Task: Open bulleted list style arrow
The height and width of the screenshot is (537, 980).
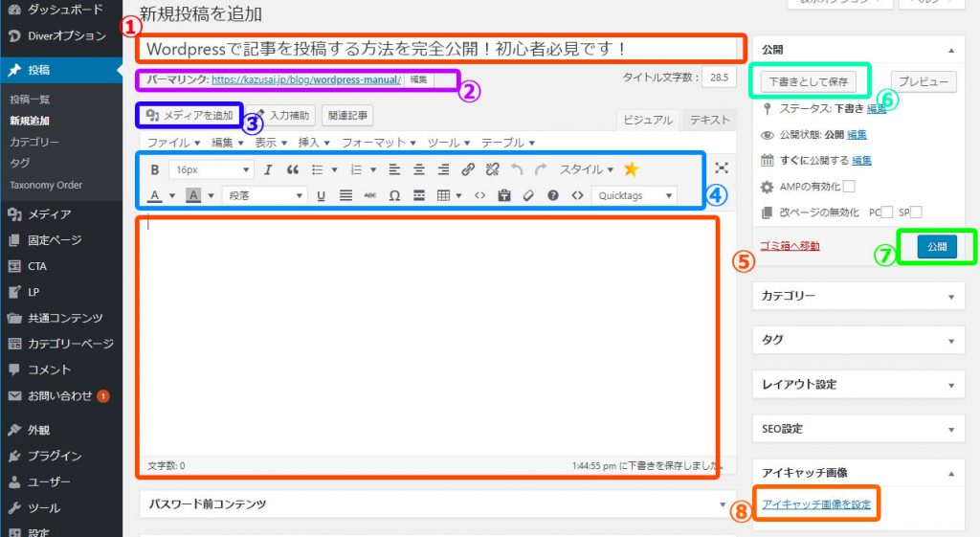Action: click(x=334, y=169)
